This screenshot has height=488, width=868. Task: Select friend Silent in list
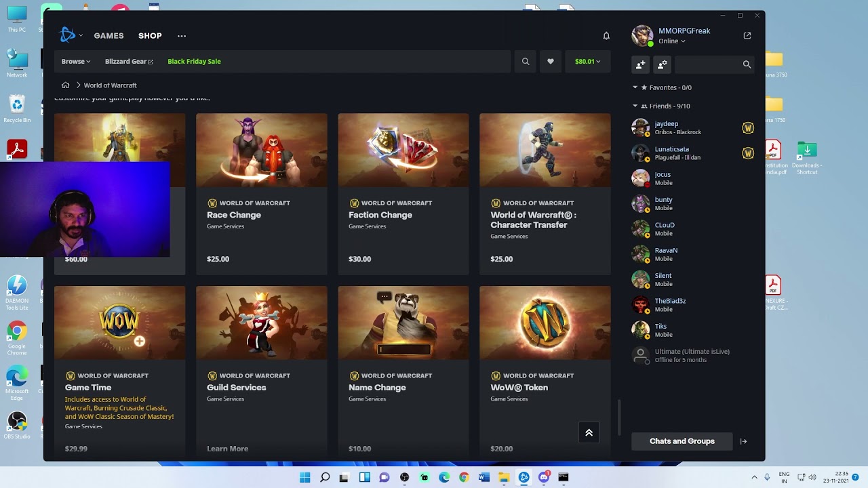692,279
